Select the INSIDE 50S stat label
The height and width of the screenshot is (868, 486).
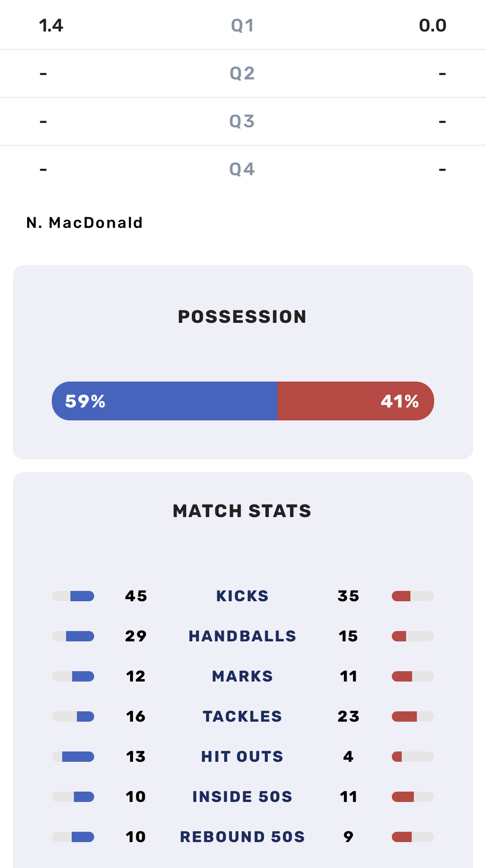242,797
